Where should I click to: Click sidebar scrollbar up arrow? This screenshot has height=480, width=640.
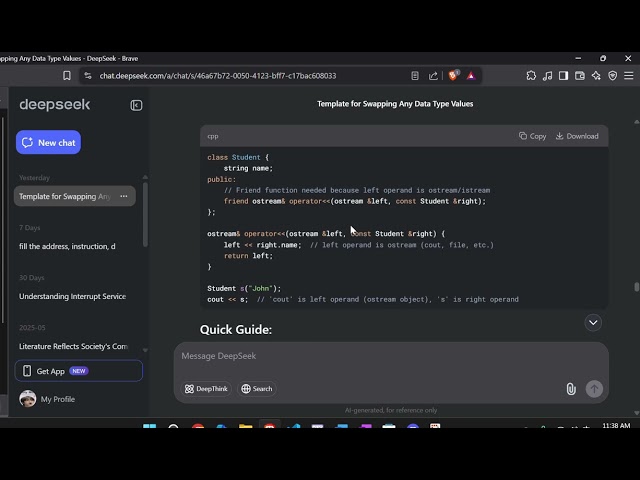(145, 177)
